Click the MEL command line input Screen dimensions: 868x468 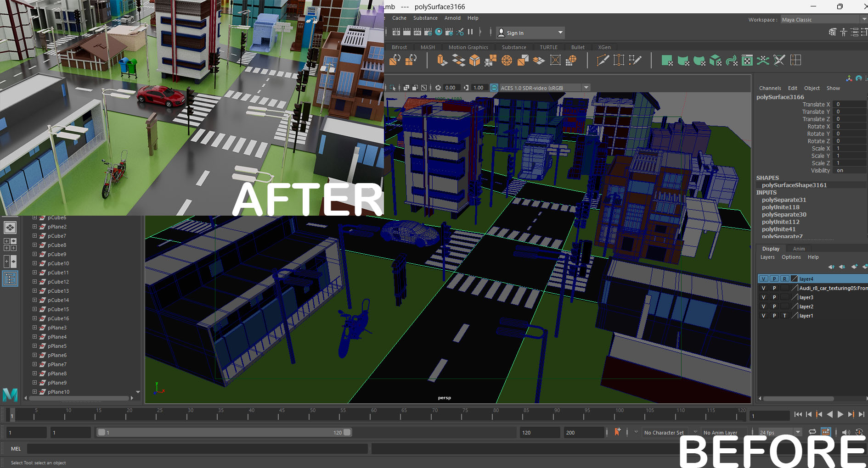197,449
